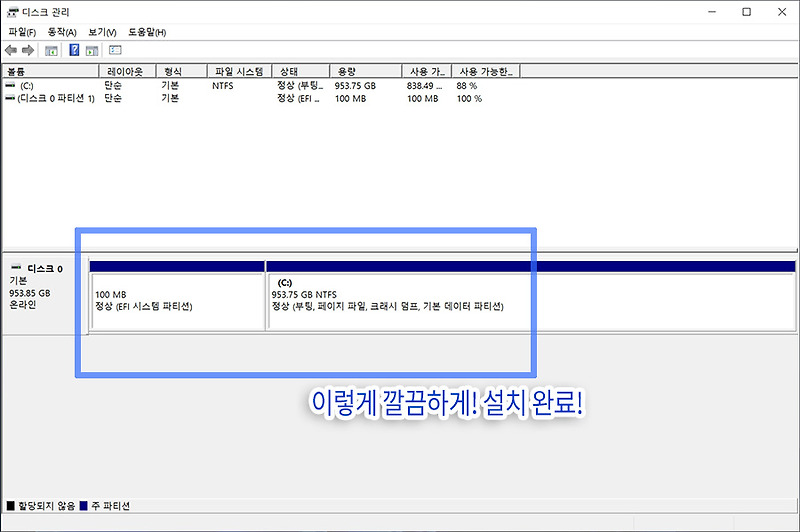Click the 사용 가... column header
Image resolution: width=800 pixels, height=532 pixels.
click(427, 71)
